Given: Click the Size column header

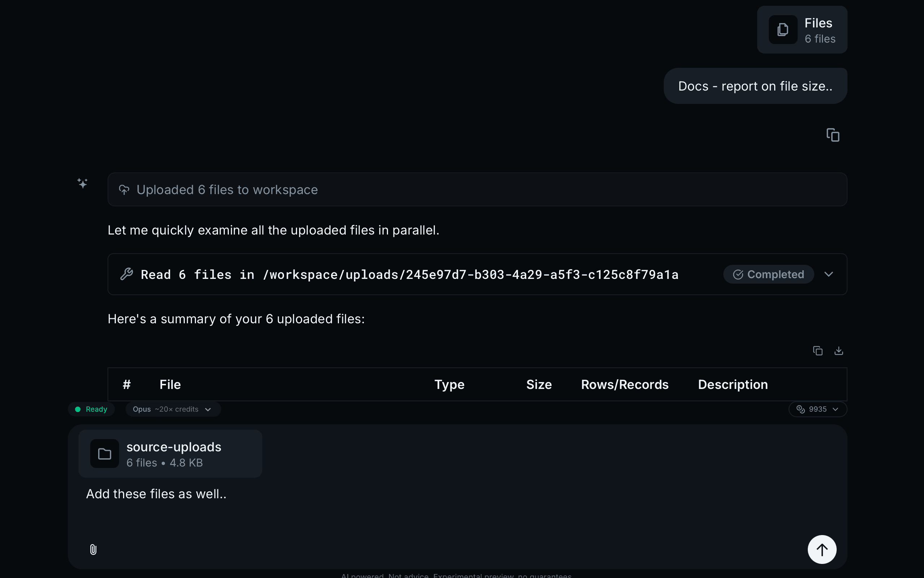Looking at the screenshot, I should click(539, 384).
